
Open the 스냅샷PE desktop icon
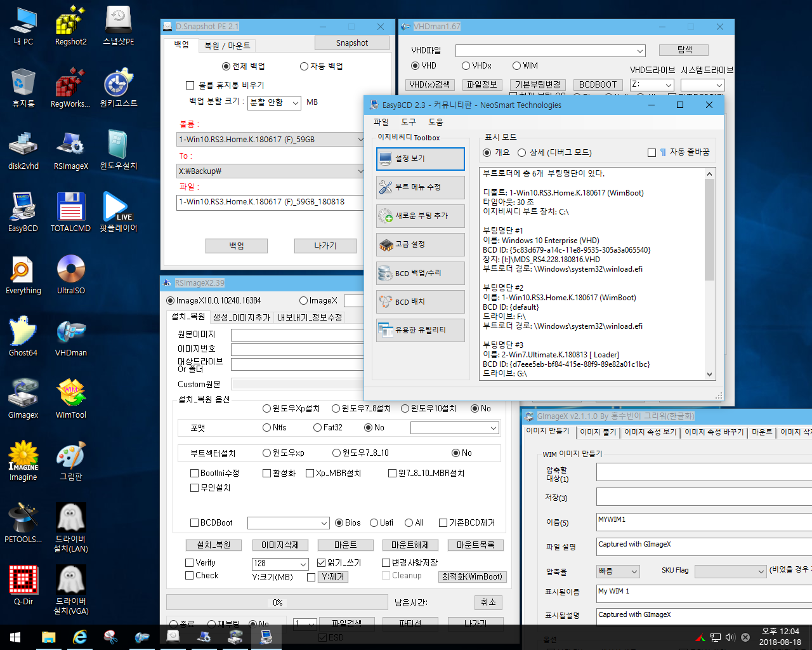(118, 27)
